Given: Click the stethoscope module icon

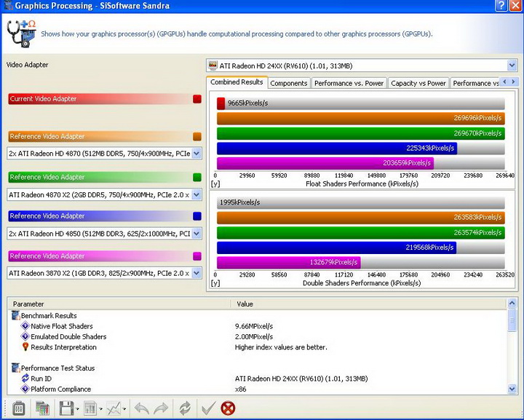Looking at the screenshot, I should coord(21,34).
